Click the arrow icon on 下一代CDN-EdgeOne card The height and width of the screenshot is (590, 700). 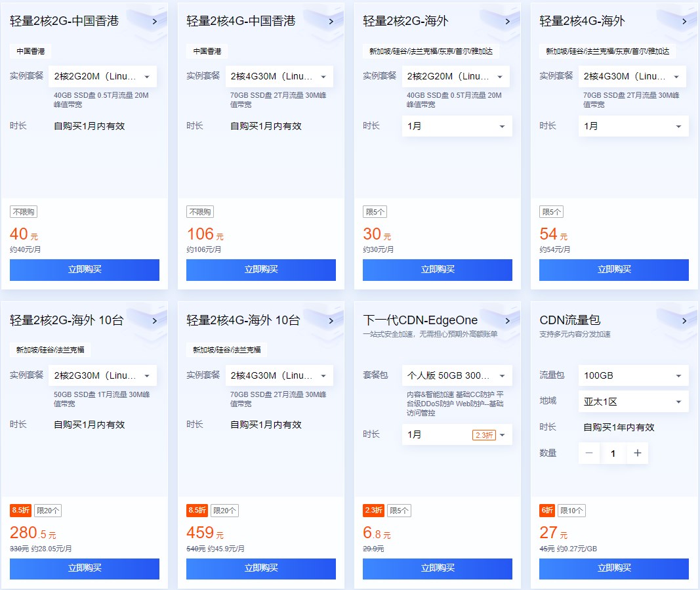coord(508,320)
